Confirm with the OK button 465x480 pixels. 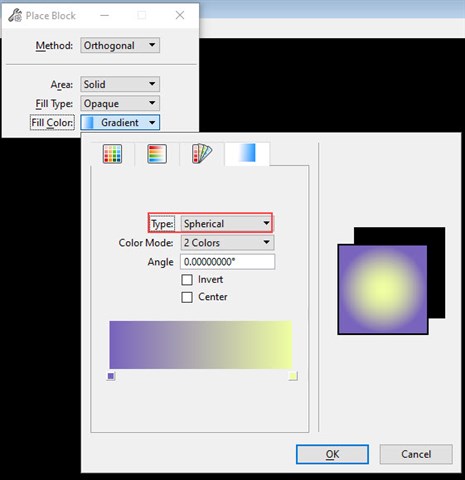(x=332, y=454)
